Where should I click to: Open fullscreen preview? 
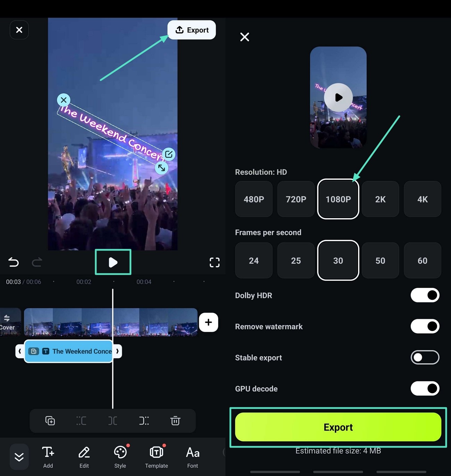214,262
